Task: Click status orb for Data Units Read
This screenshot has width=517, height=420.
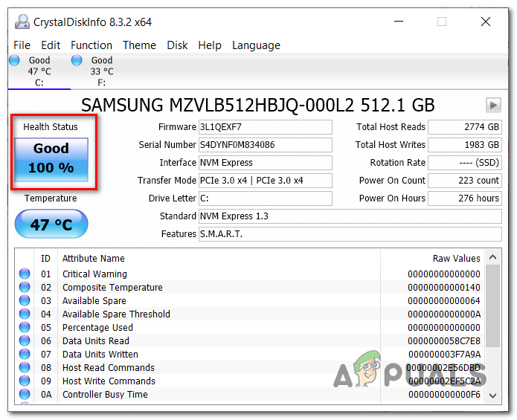Action: tap(25, 340)
